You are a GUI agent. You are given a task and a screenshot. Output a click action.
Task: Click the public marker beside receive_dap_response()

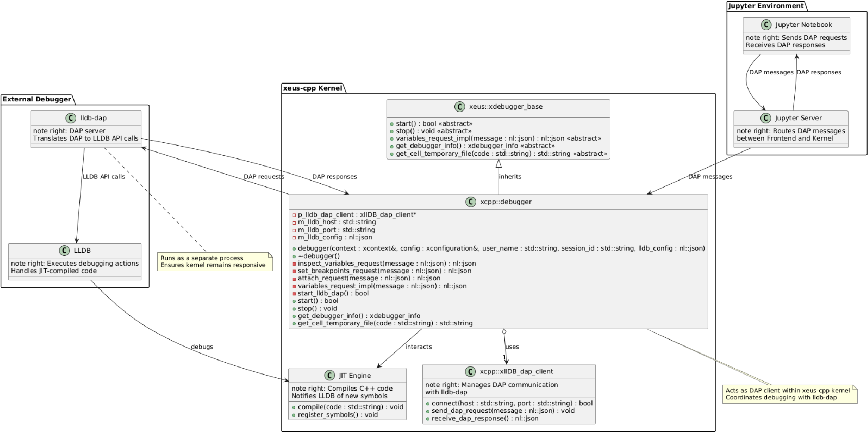(x=428, y=419)
